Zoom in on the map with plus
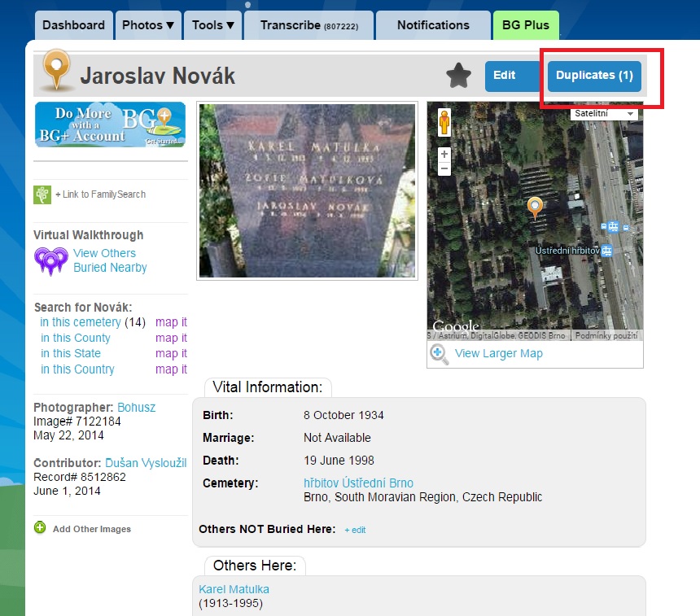The width and height of the screenshot is (700, 616). tap(444, 154)
